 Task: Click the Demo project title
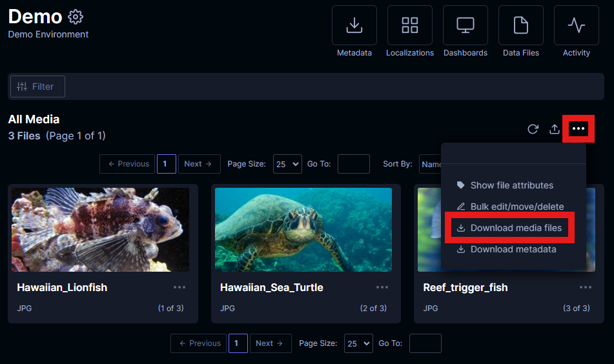[36, 17]
